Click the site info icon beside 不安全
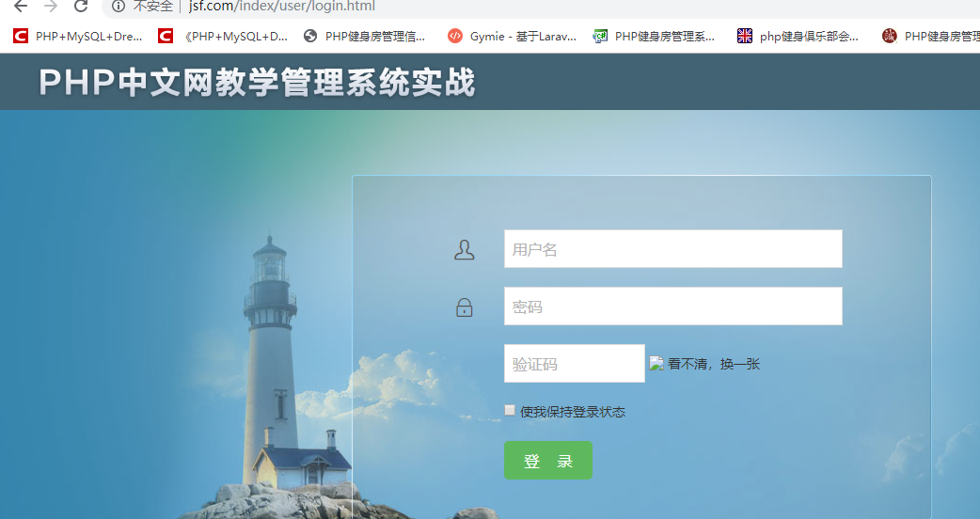This screenshot has width=980, height=519. [119, 7]
